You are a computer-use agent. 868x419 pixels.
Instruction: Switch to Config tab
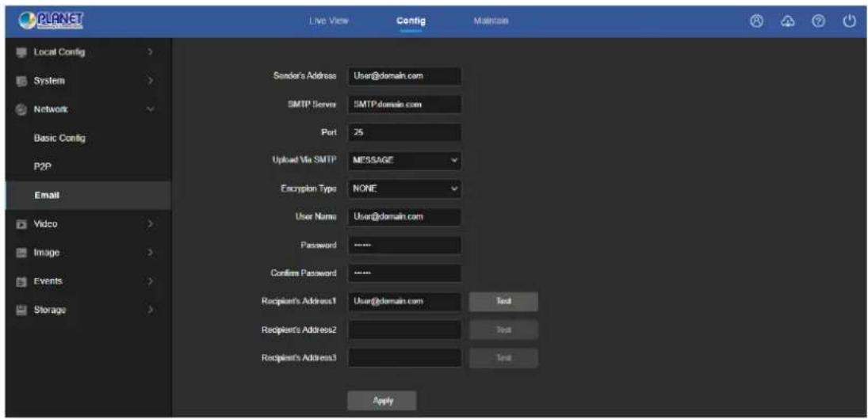[411, 21]
